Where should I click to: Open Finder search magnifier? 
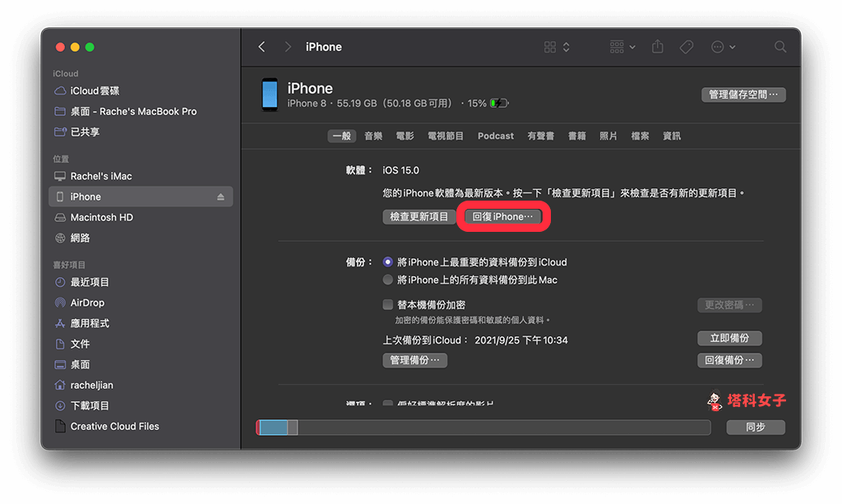tap(780, 47)
